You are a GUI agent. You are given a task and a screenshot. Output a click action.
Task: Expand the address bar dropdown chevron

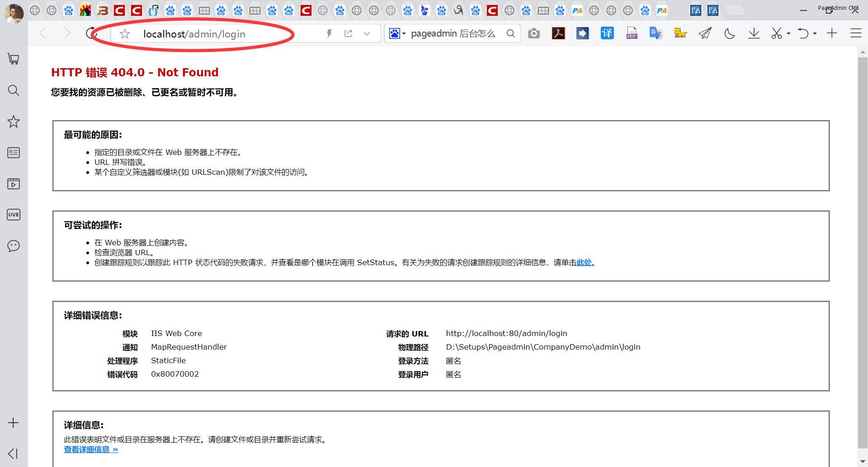(x=367, y=33)
